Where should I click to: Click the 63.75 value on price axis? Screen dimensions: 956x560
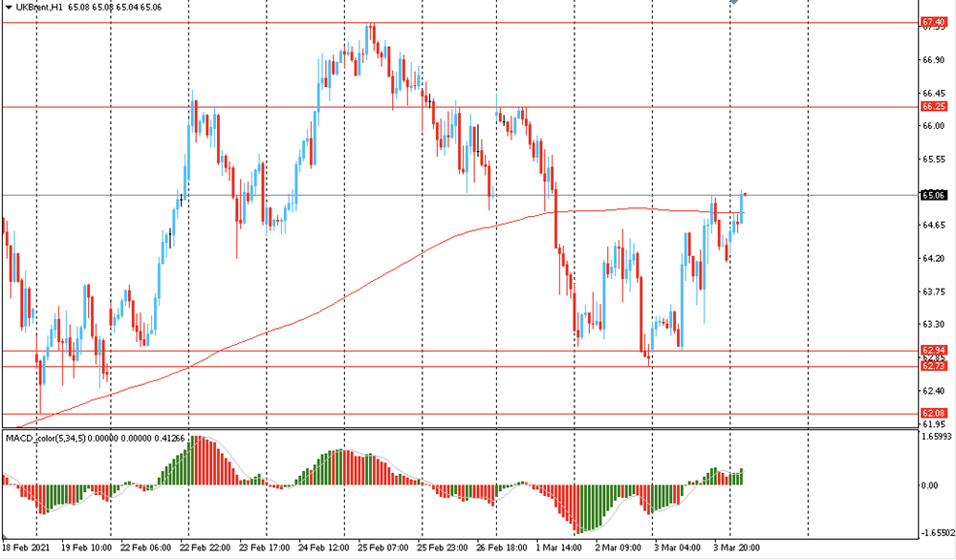(x=934, y=291)
